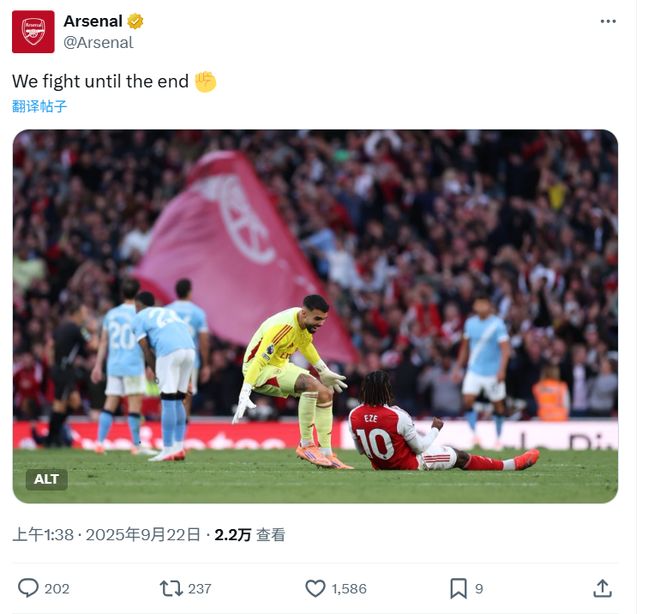This screenshot has width=660, height=614.
Task: Like the post with the heart icon
Action: pos(315,588)
